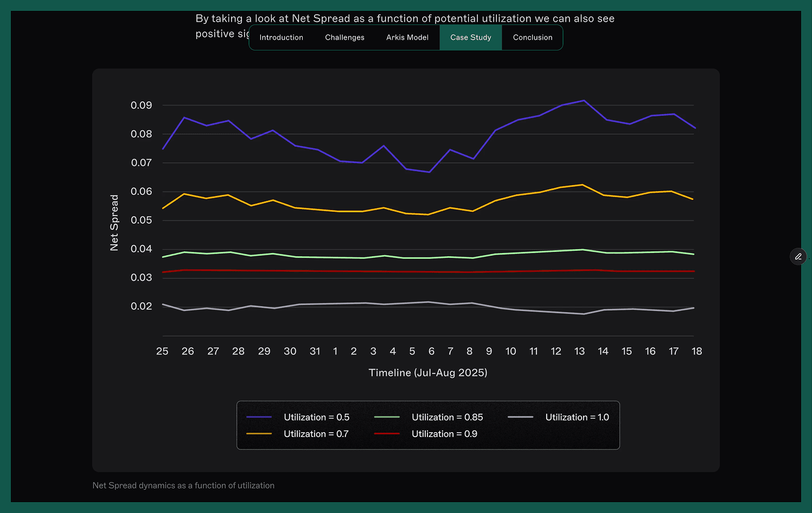812x513 pixels.
Task: Toggle the Utilization = 0.9 legend entry
Action: point(426,434)
